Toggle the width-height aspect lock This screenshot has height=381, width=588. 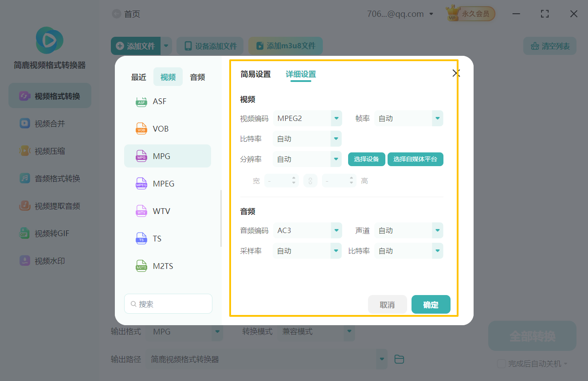(310, 180)
